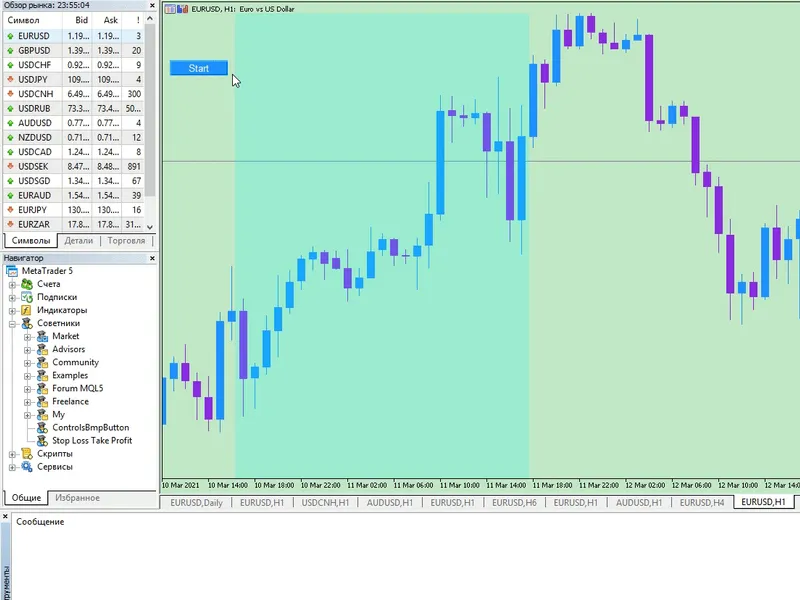Select the EURAUD symbol row
This screenshot has width=800, height=600.
pyautogui.click(x=74, y=195)
